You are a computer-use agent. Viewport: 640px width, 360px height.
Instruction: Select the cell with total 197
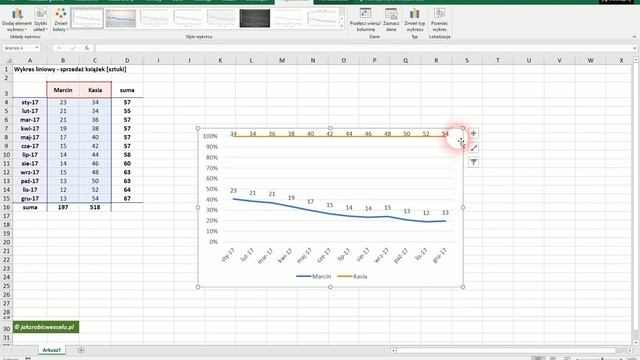(63, 207)
